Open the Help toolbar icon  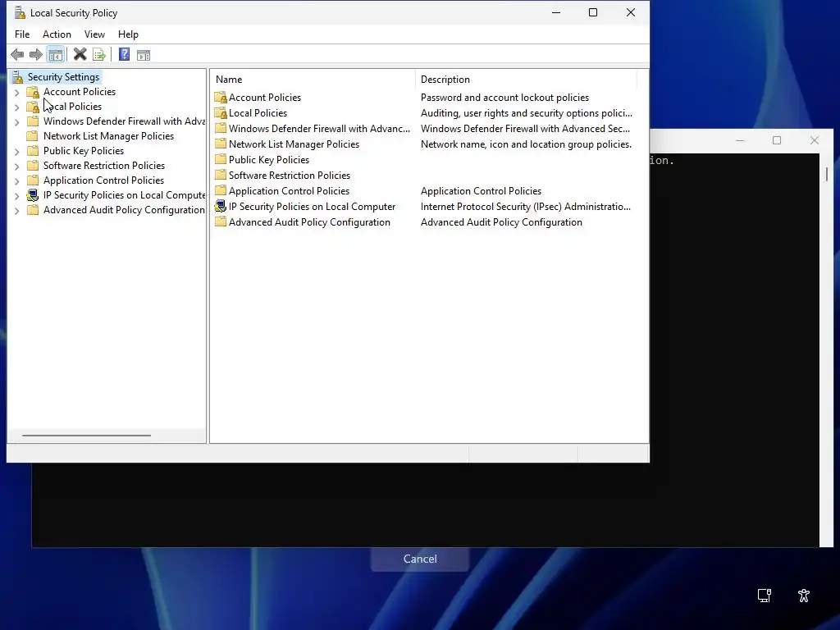(125, 55)
